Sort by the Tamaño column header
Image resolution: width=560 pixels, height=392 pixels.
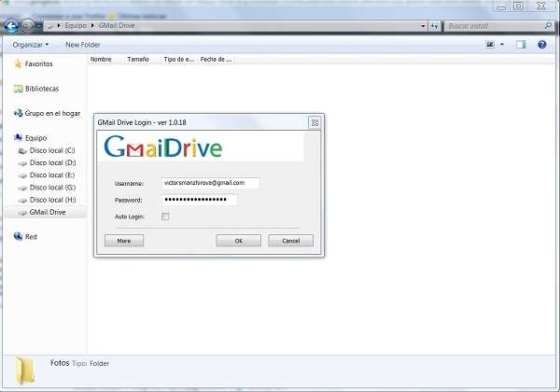point(138,59)
